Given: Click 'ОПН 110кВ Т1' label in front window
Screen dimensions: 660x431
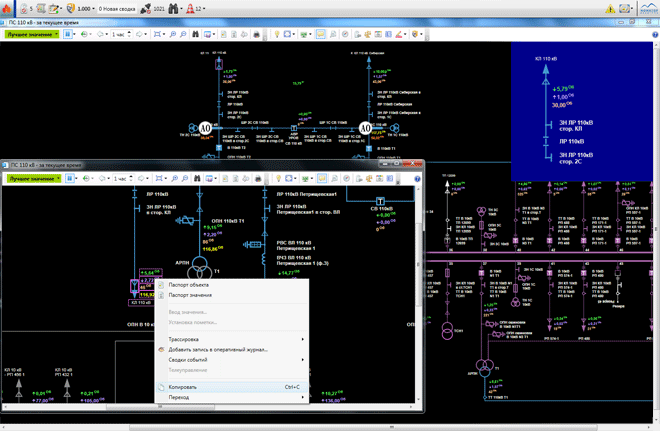Looking at the screenshot, I should click(x=228, y=221).
